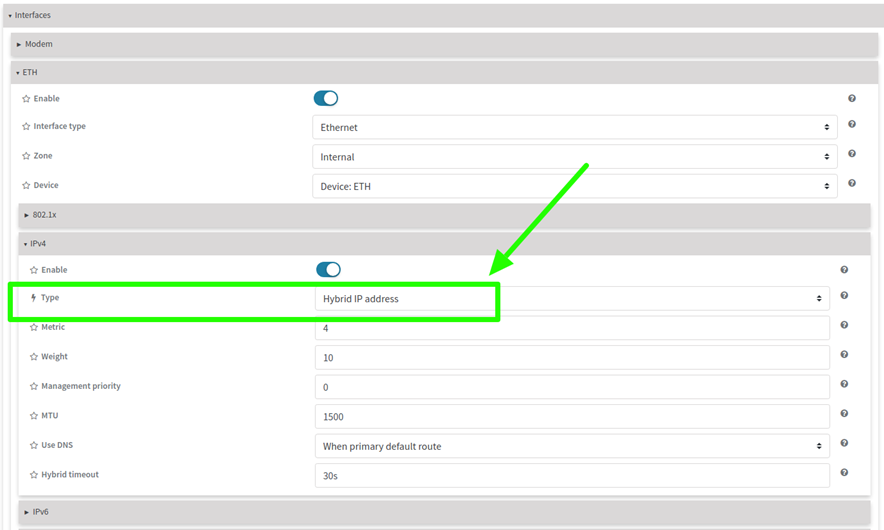Open the Device dropdown showing Device: ETH
884x530 pixels.
click(574, 186)
